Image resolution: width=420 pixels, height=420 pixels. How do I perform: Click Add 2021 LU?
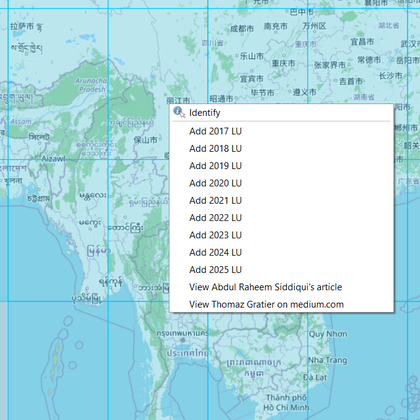tap(282, 201)
